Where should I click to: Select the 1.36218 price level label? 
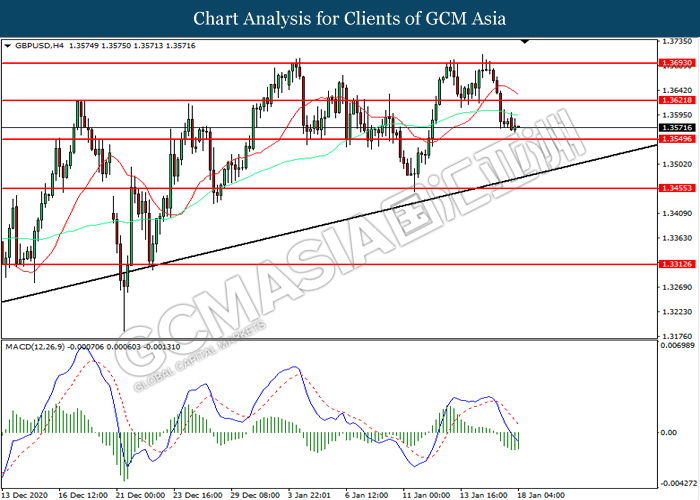pos(677,100)
